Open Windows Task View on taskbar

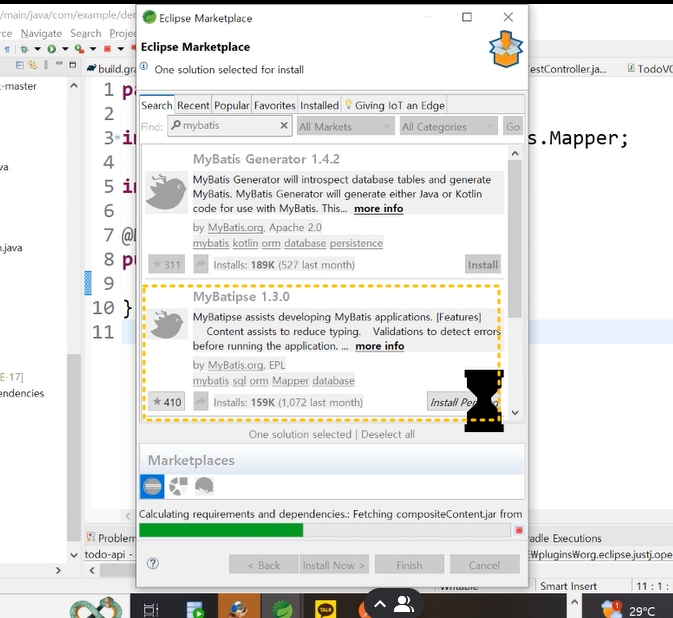click(150, 609)
